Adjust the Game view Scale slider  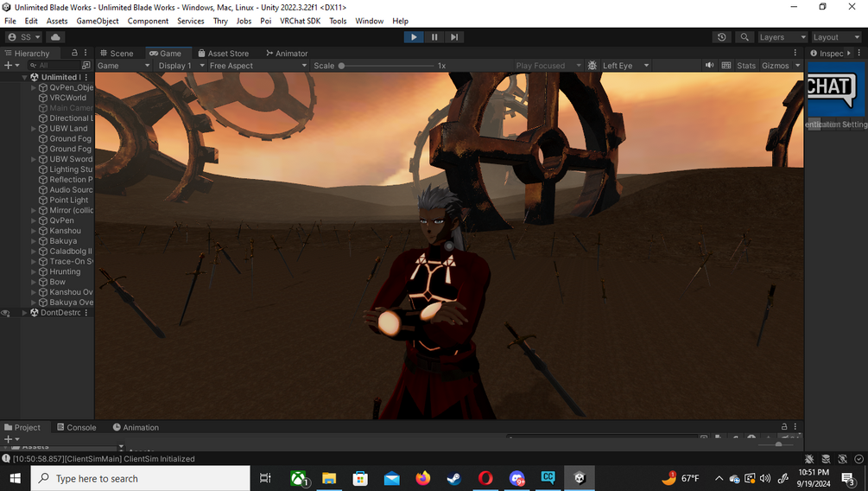click(387, 66)
